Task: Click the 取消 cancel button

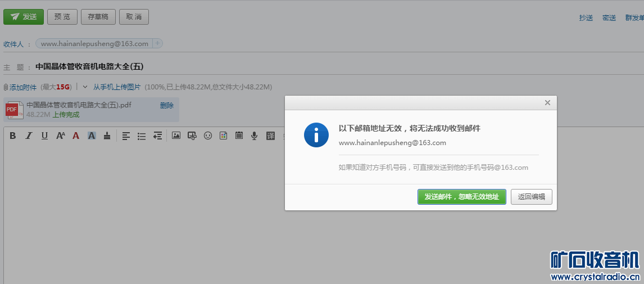Action: pyautogui.click(x=134, y=17)
